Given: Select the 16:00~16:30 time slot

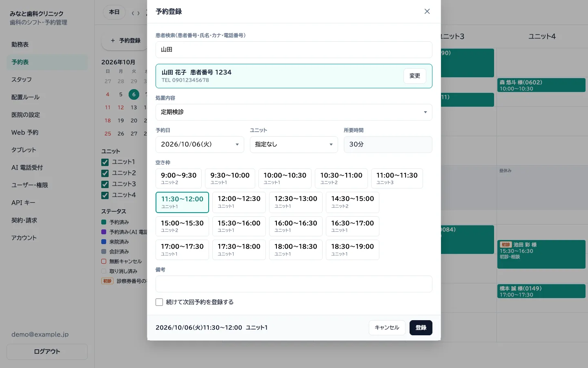Looking at the screenshot, I should pyautogui.click(x=296, y=226).
